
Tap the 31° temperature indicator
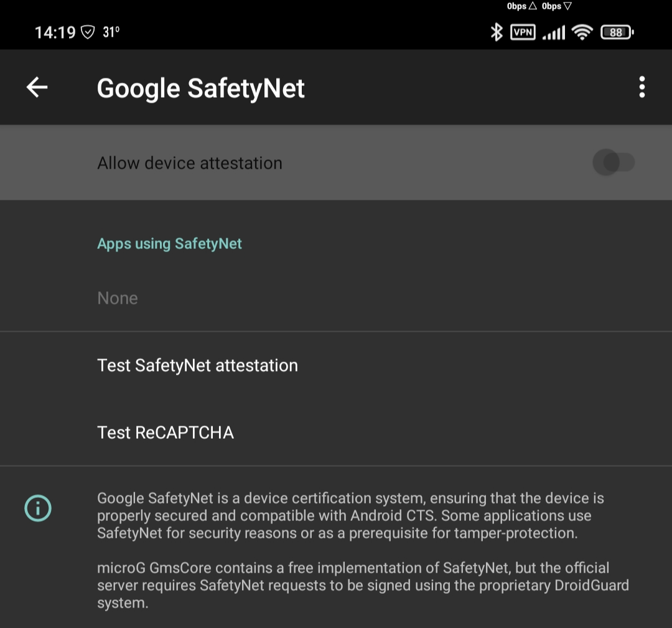(111, 32)
